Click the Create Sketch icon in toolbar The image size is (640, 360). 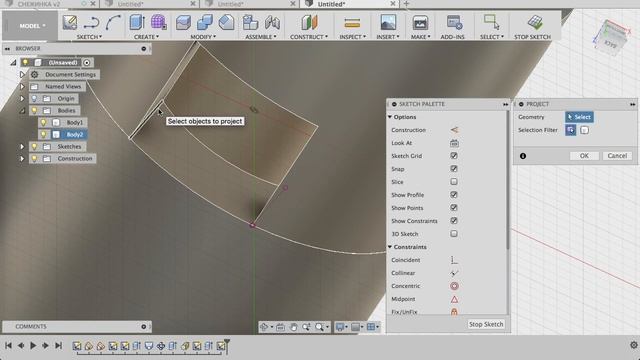tap(70, 22)
